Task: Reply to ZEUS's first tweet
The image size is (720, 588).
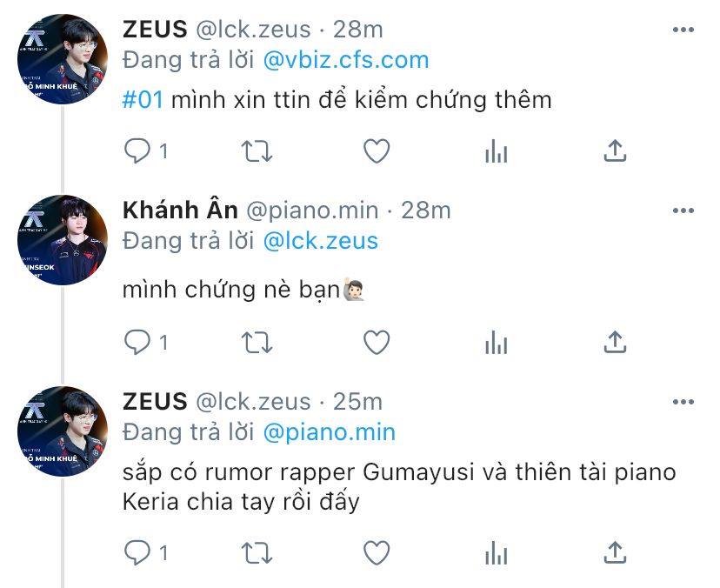Action: (x=137, y=151)
